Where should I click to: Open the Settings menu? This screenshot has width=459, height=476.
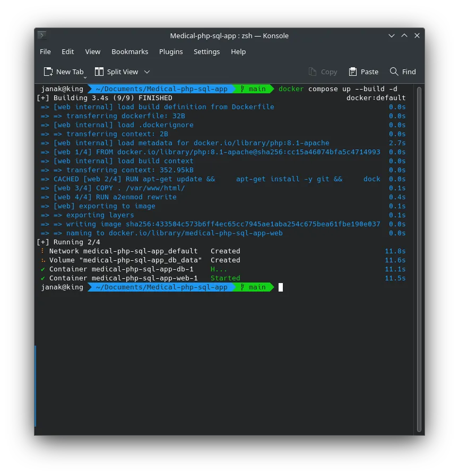pos(206,51)
